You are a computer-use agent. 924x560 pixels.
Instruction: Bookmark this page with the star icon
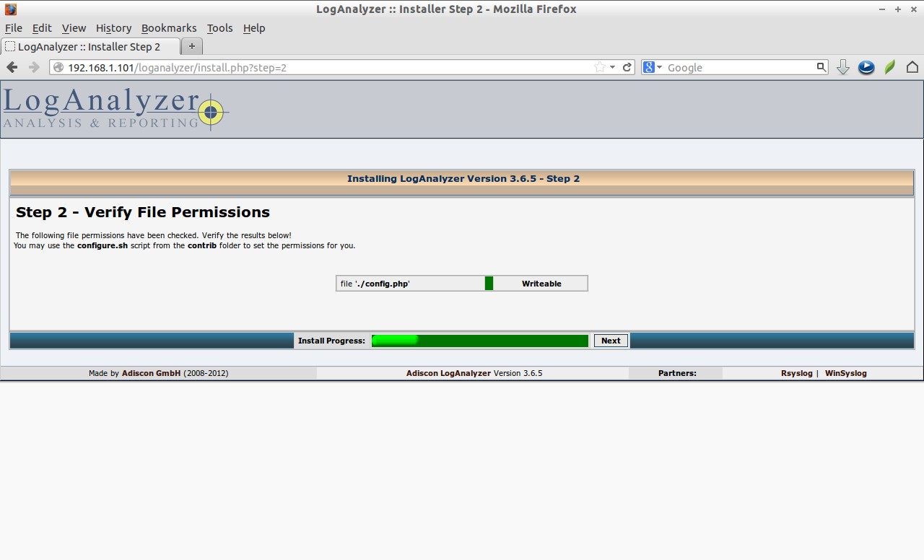[599, 67]
